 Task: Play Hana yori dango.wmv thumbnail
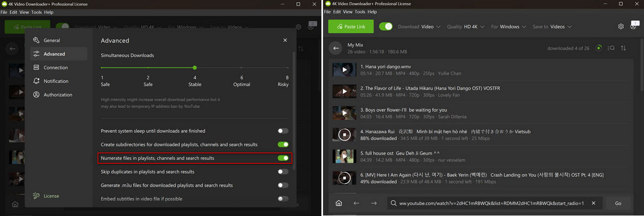[x=345, y=70]
